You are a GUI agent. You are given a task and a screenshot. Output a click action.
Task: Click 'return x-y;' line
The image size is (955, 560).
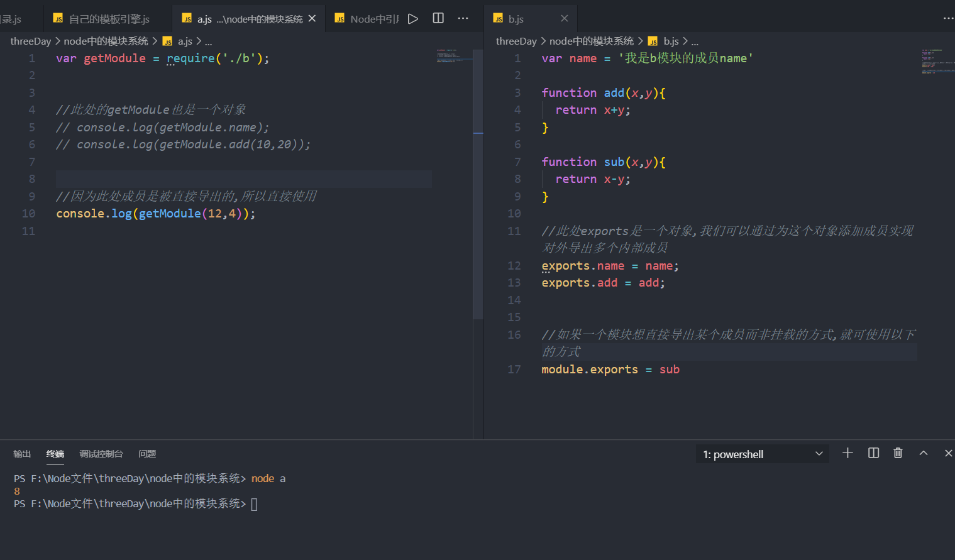point(593,179)
